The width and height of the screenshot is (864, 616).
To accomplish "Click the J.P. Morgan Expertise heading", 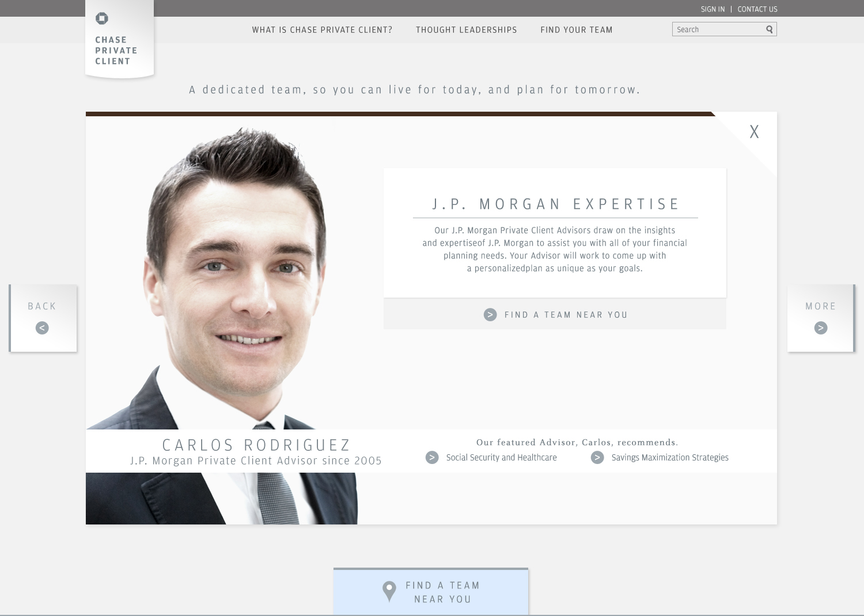I will tap(556, 204).
